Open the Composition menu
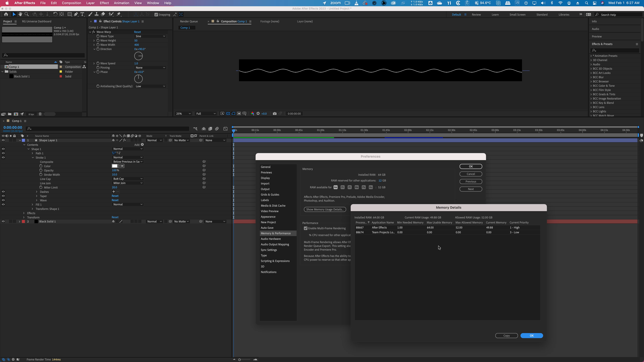This screenshot has height=362, width=644. pyautogui.click(x=71, y=3)
